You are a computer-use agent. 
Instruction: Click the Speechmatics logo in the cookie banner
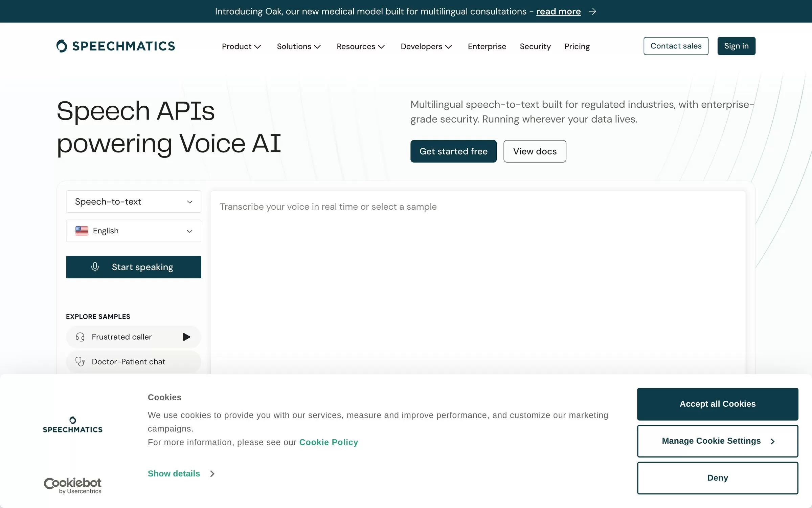pos(73,425)
